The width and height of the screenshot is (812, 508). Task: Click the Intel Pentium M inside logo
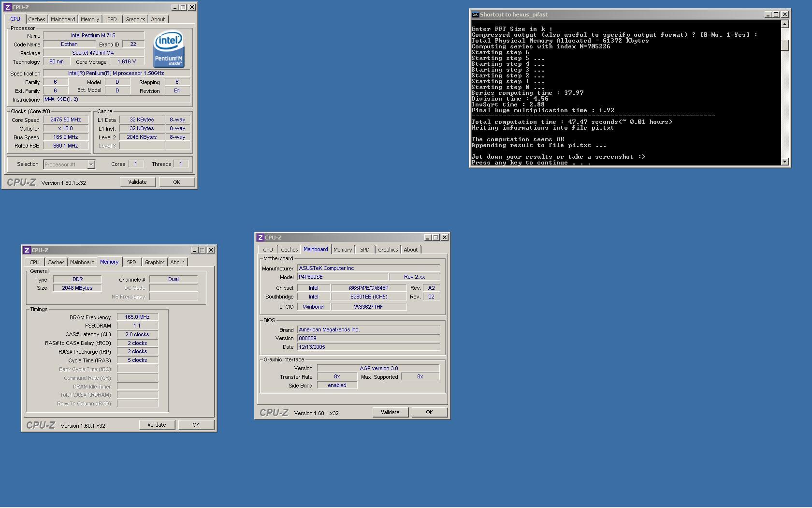[169, 49]
